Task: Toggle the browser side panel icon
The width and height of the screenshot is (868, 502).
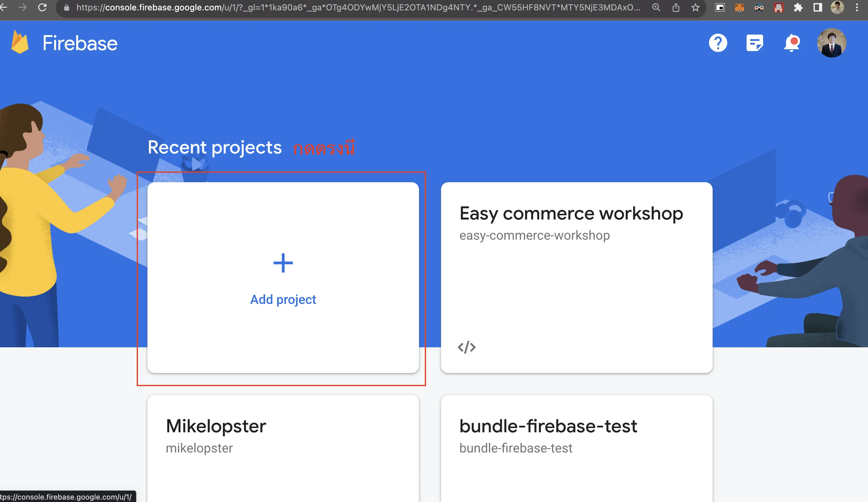Action: [818, 8]
